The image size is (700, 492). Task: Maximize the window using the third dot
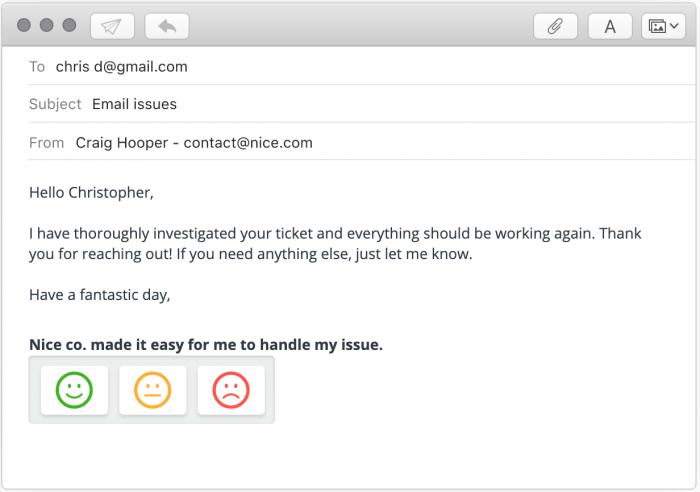(x=69, y=25)
